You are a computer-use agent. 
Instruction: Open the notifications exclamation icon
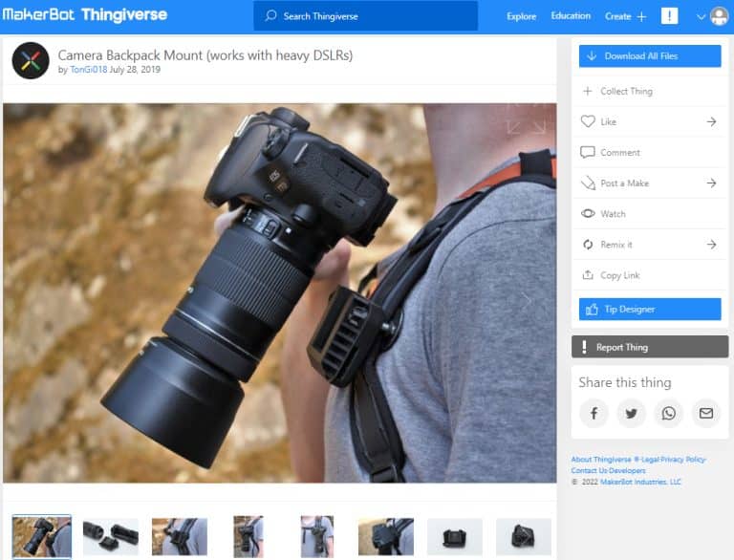click(669, 16)
